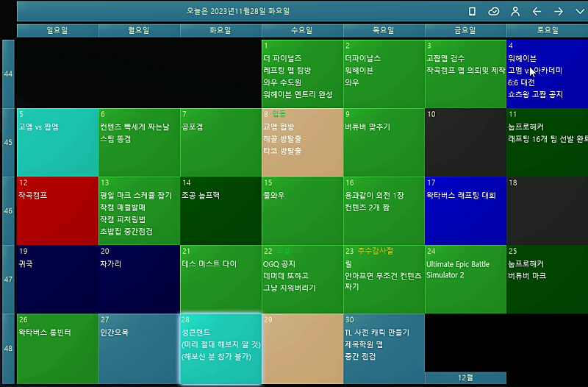The width and height of the screenshot is (588, 387).
Task: Open event '그냥 지워버리기'
Action: [x=290, y=288]
